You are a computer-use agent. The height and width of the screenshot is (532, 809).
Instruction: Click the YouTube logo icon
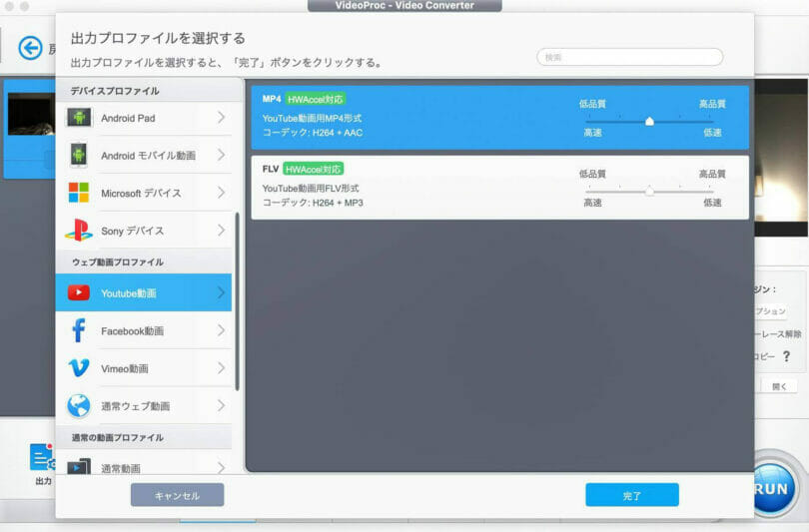click(79, 292)
